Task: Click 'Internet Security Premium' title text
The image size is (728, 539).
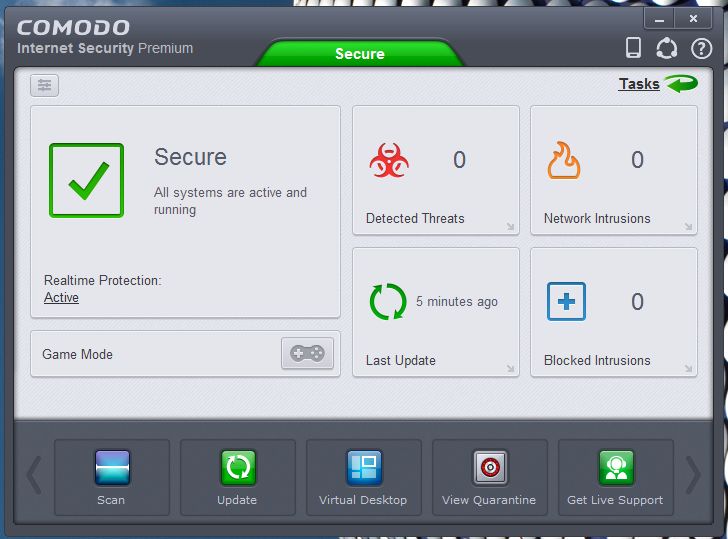Action: coord(105,48)
